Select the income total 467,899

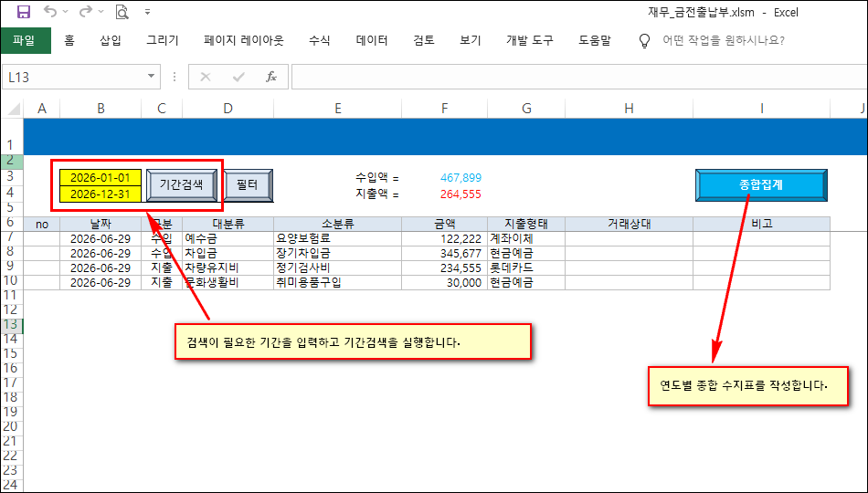460,178
